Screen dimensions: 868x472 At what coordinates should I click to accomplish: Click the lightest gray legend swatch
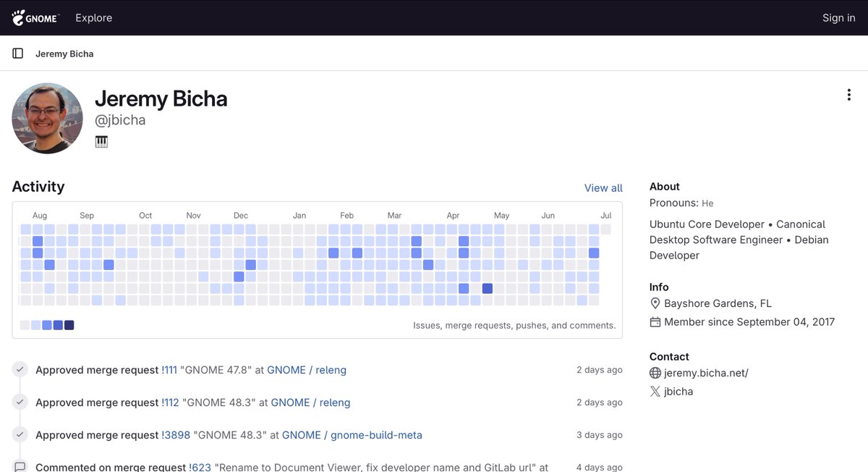[x=25, y=325]
